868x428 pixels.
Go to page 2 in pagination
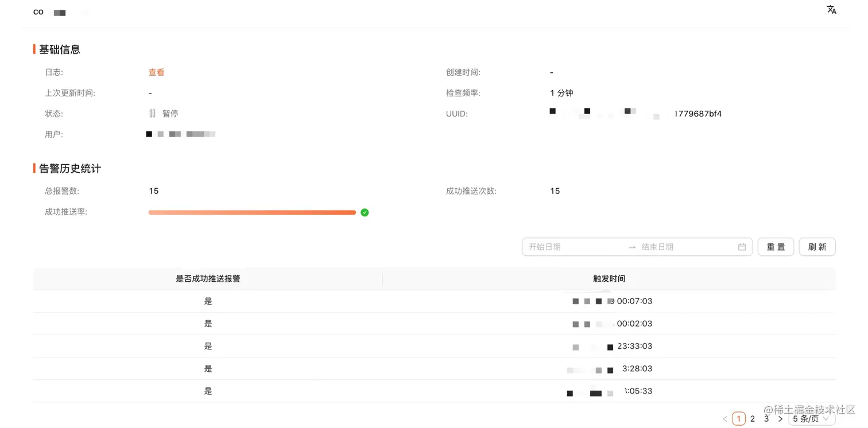pos(753,419)
